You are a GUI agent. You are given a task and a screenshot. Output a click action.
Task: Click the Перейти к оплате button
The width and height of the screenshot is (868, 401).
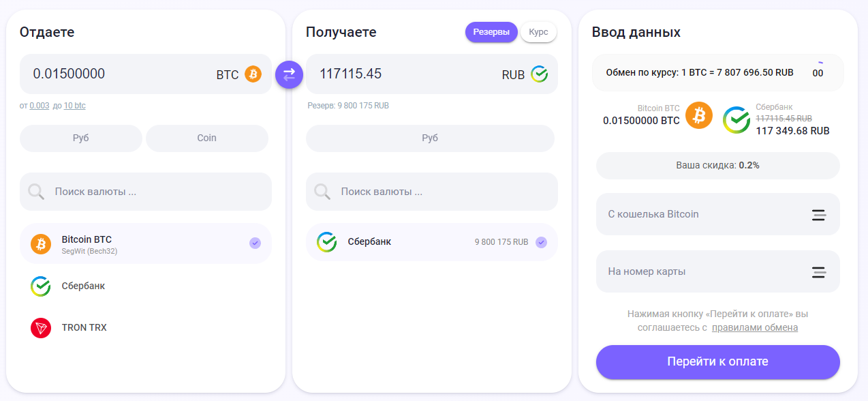(717, 361)
